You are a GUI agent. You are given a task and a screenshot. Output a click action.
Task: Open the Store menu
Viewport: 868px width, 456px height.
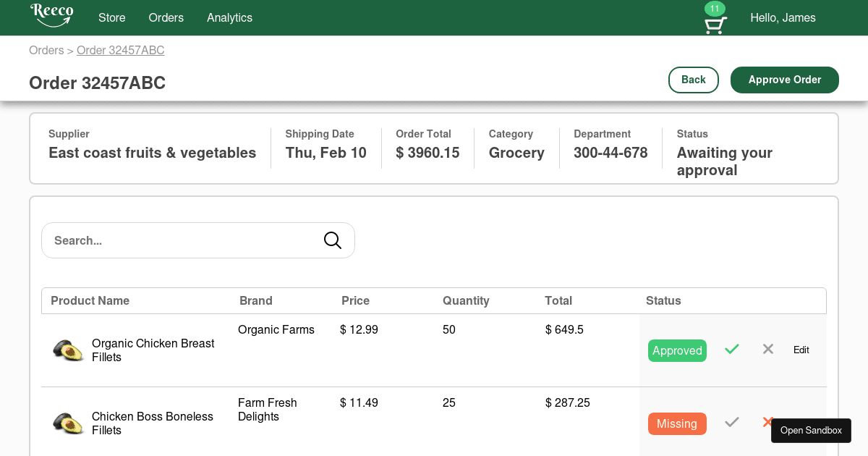pos(112,17)
